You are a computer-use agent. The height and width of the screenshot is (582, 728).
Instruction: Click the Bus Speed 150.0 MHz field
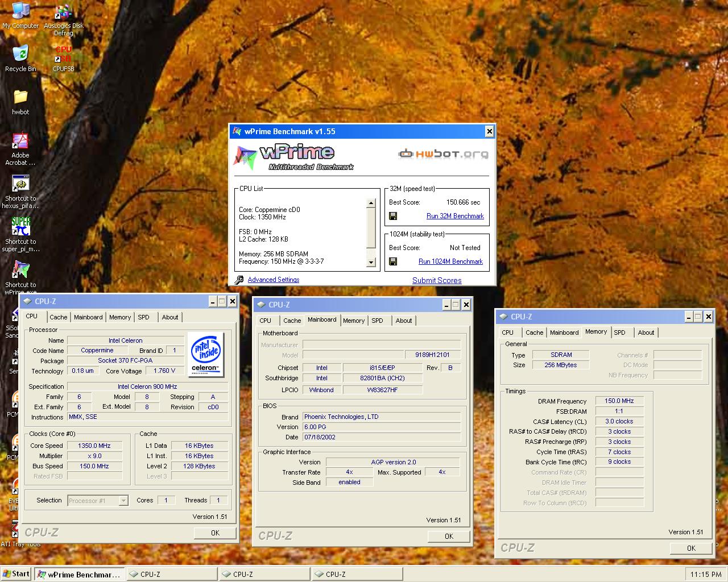(94, 466)
